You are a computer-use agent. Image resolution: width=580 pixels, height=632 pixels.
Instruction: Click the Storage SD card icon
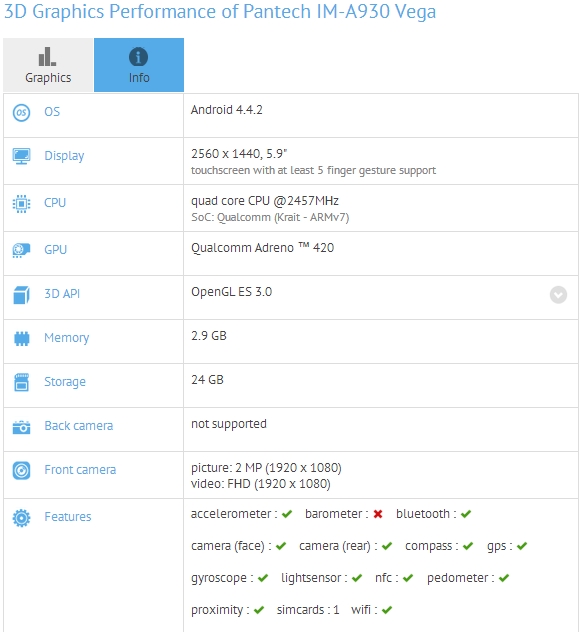coord(21,382)
